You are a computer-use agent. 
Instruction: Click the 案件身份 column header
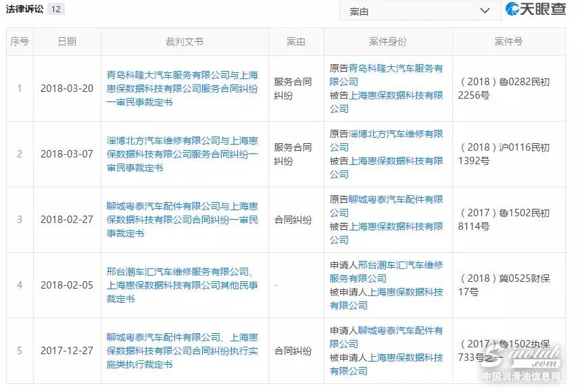point(388,42)
